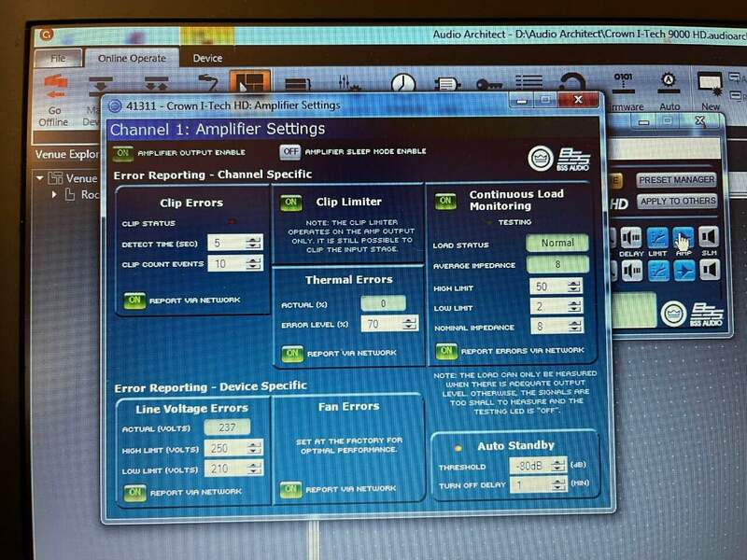747x560 pixels.
Task: Open the DELAY block in top row
Action: click(x=631, y=237)
